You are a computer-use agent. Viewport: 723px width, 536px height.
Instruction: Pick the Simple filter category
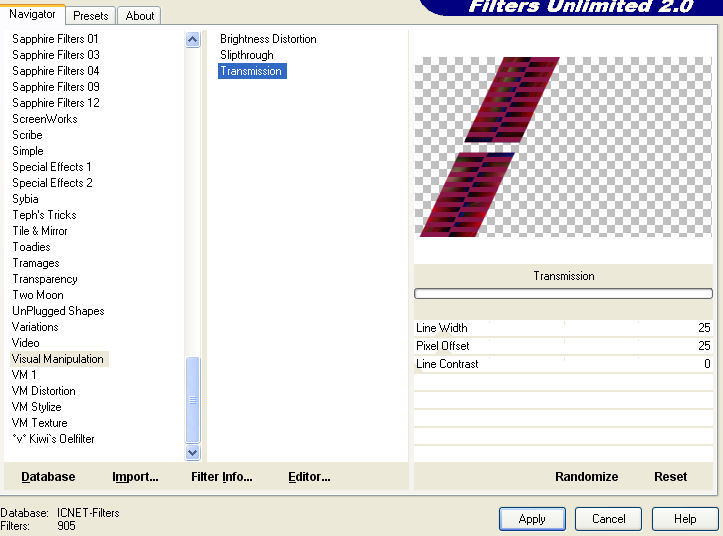click(x=28, y=151)
